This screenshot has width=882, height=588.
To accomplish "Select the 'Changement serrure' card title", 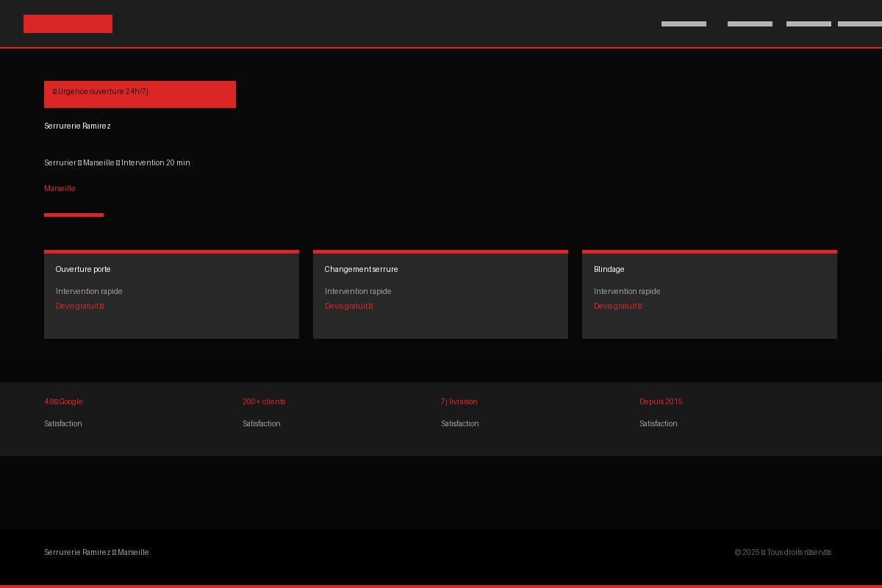I will pos(361,270).
